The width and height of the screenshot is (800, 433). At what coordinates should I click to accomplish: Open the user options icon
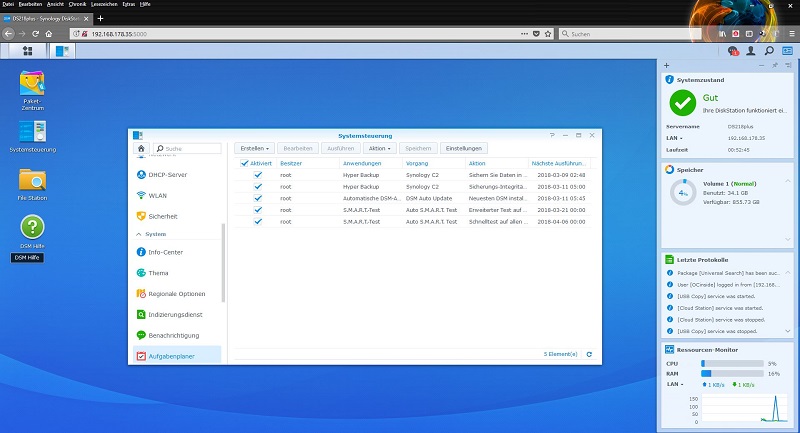click(751, 50)
